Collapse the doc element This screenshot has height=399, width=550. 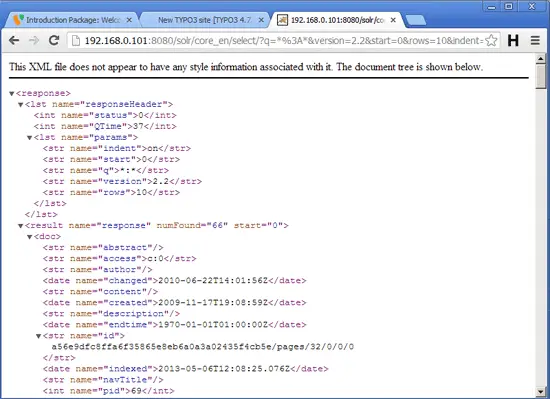coord(30,237)
